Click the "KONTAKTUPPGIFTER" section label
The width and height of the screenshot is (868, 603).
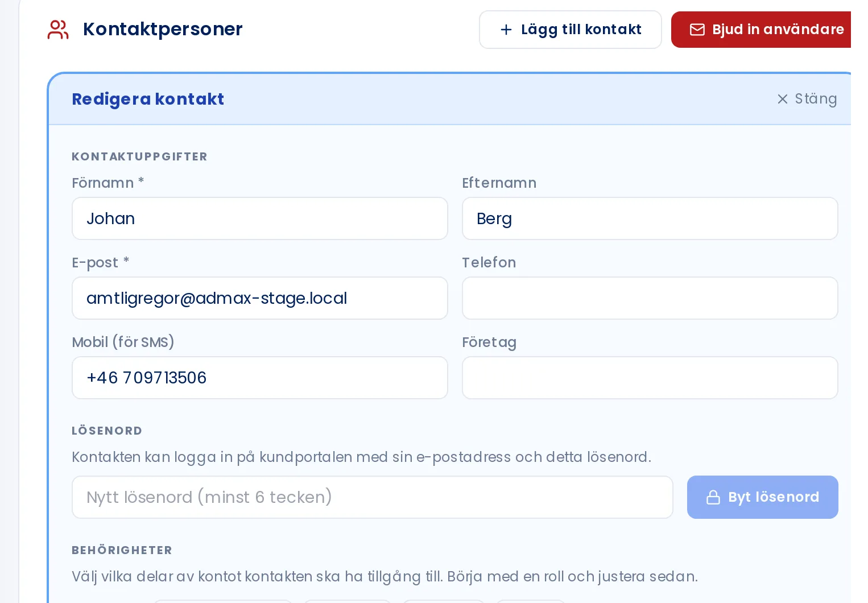pyautogui.click(x=139, y=156)
